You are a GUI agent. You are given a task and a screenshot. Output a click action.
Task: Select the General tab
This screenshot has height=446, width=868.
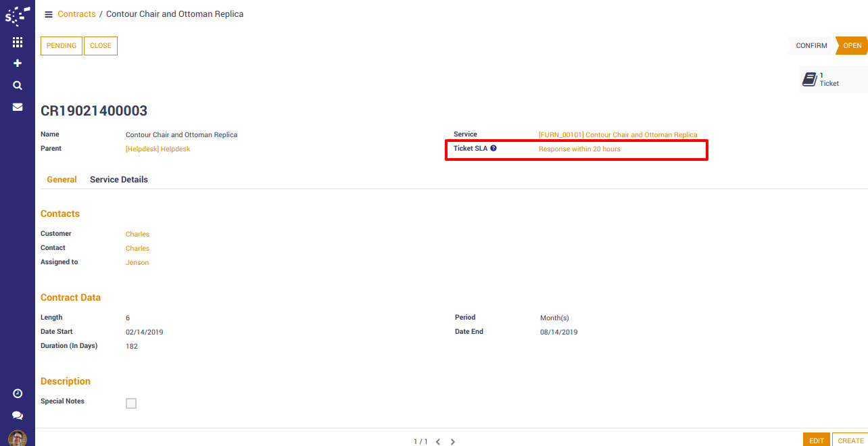pos(62,180)
